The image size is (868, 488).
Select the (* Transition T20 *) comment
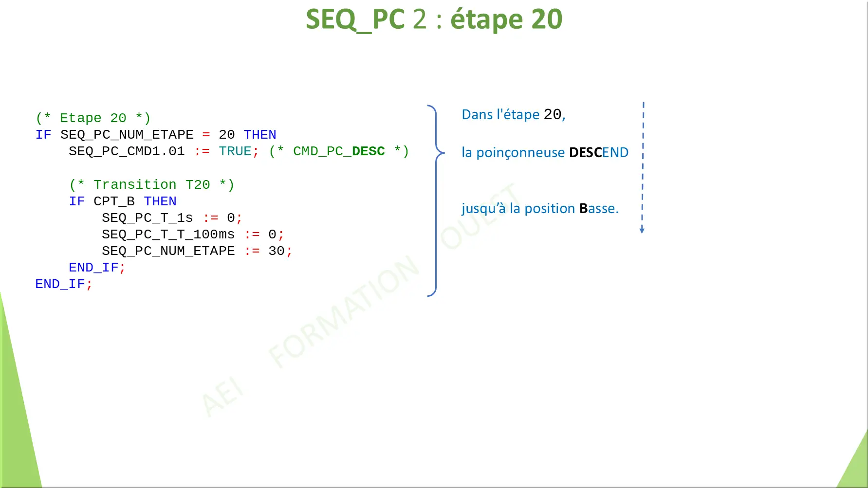pos(152,184)
